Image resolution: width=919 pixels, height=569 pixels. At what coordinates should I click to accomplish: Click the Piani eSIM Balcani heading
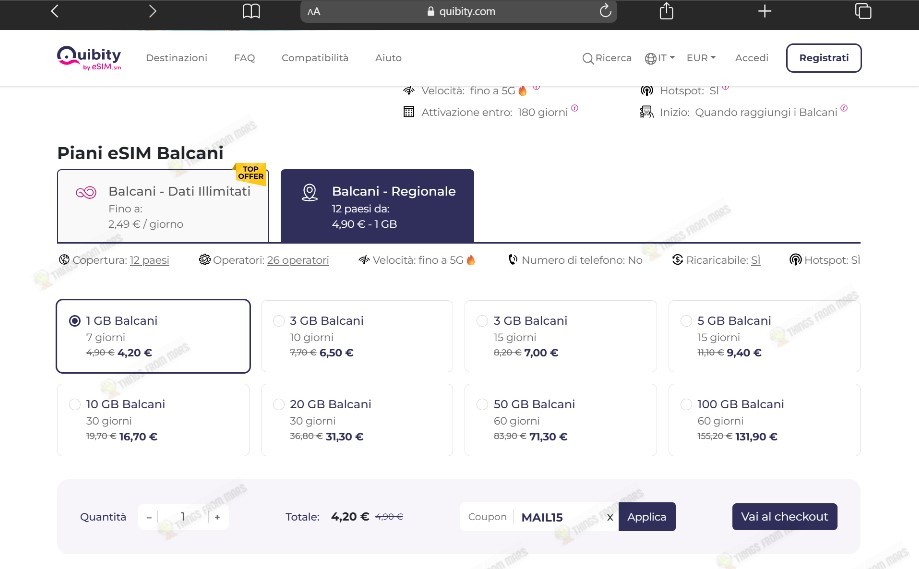140,153
